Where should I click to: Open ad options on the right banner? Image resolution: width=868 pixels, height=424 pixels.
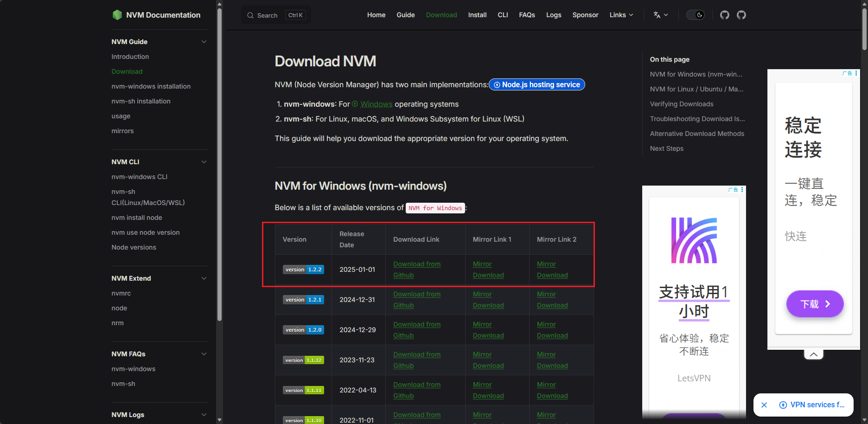click(x=856, y=73)
